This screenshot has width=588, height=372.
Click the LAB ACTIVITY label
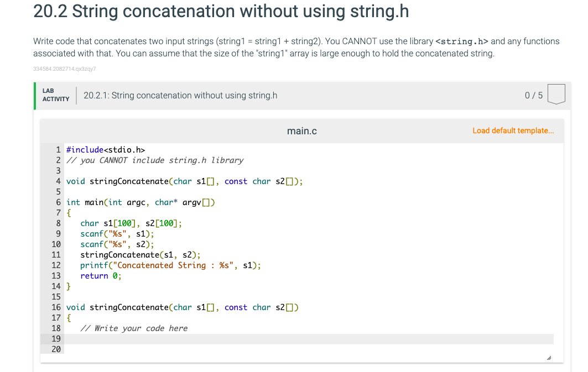(55, 95)
